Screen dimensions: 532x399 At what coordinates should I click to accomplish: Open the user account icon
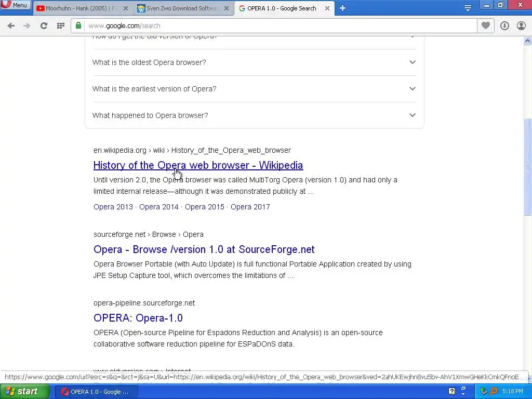coord(521,26)
